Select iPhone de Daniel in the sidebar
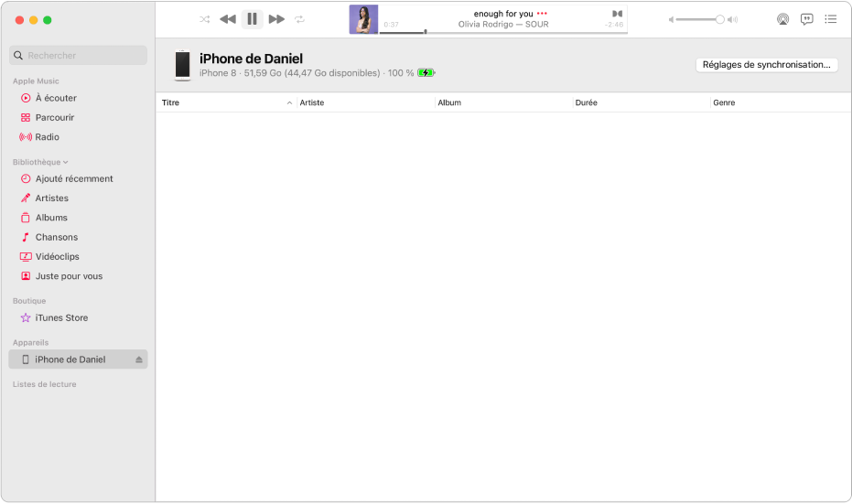This screenshot has width=852, height=504. 79,359
